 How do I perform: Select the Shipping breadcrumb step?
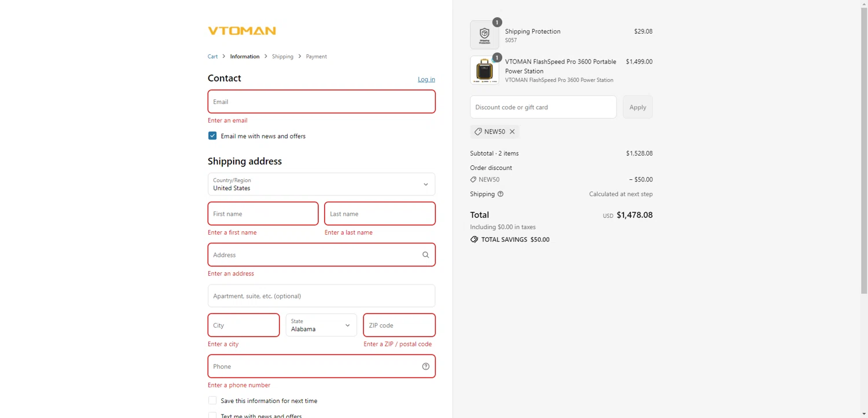point(282,57)
